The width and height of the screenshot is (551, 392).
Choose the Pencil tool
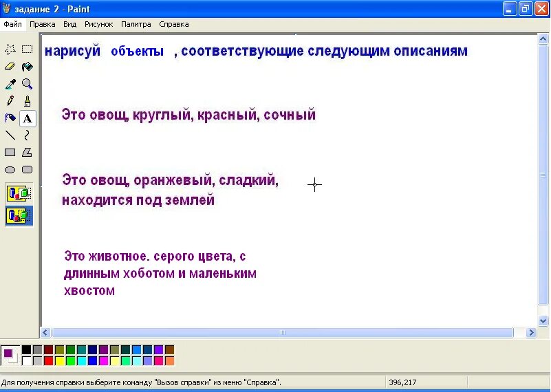tap(10, 101)
